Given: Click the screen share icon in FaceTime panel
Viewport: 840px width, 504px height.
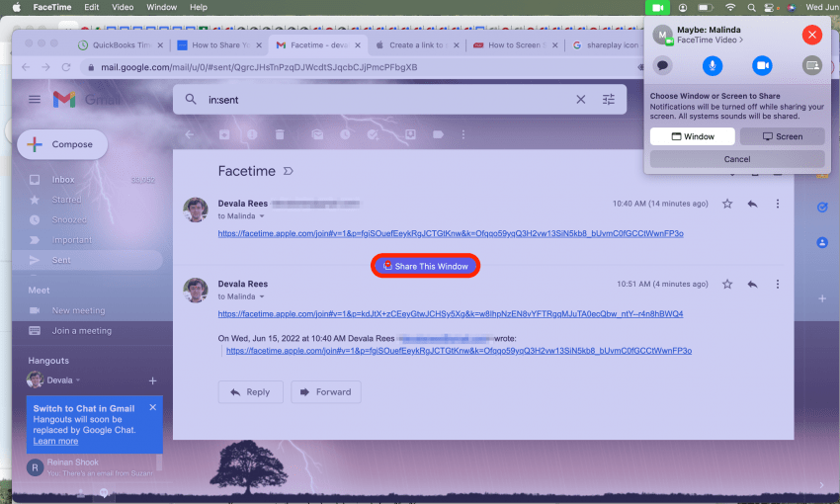Looking at the screenshot, I should point(811,65).
